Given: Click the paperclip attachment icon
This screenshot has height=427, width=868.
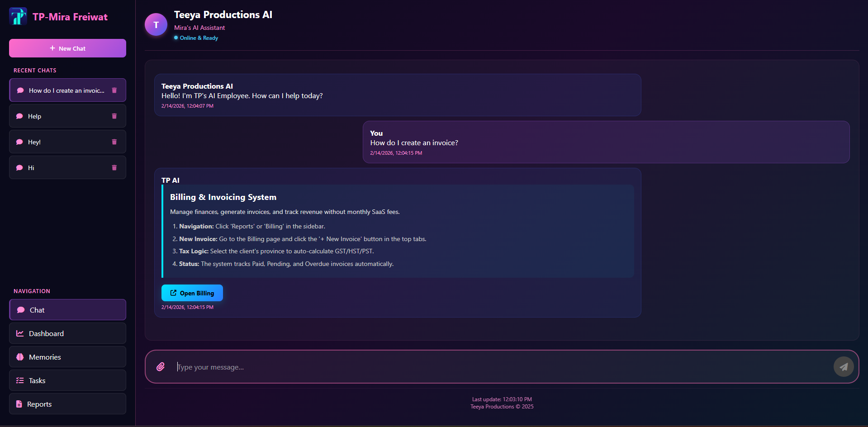Looking at the screenshot, I should point(161,367).
